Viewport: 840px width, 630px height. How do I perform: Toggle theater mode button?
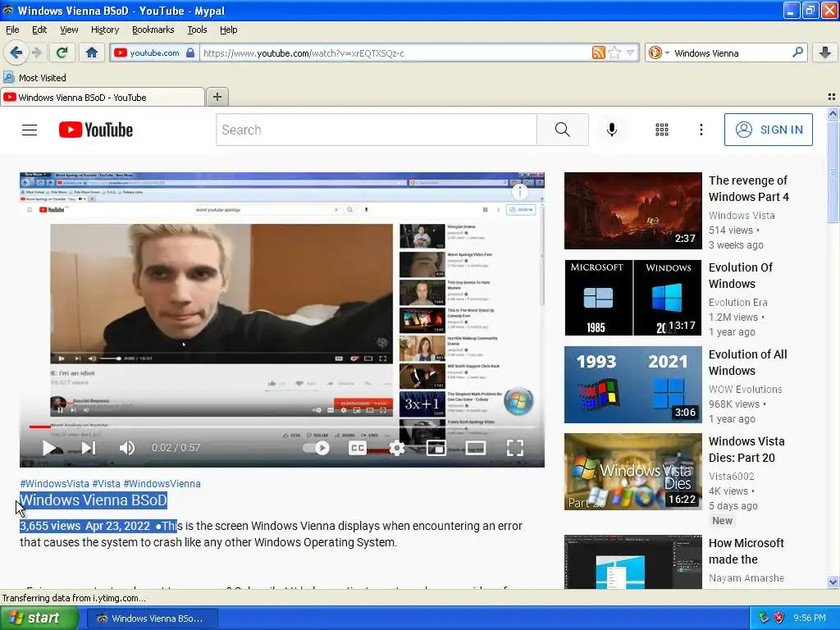475,448
